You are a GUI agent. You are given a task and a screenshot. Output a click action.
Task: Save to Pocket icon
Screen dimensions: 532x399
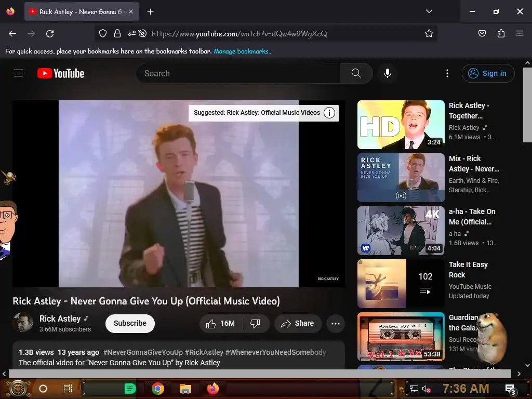[x=482, y=33]
